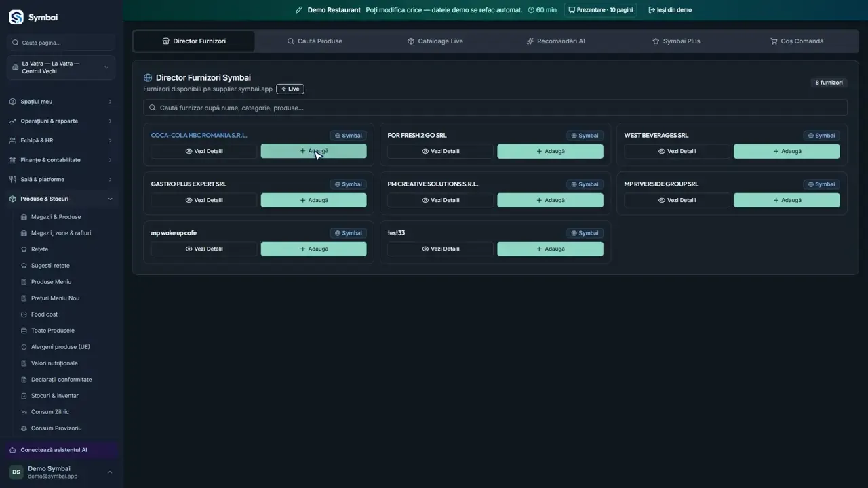This screenshot has width=868, height=488.
Task: Click the Toate Produsele sidebar icon
Action: [24, 331]
